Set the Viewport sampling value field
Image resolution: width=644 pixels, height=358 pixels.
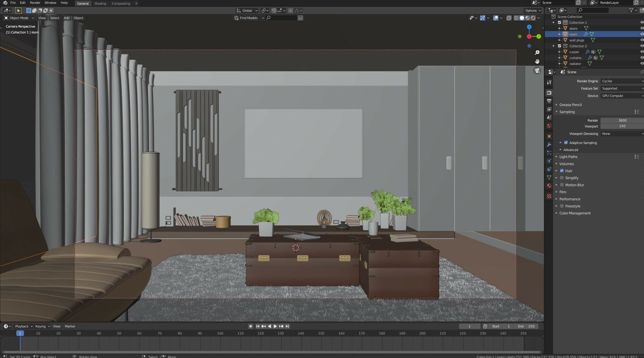click(622, 126)
